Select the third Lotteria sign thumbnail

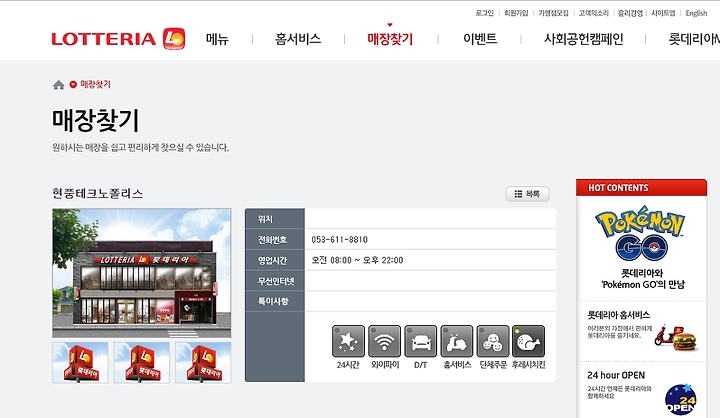[x=203, y=362]
